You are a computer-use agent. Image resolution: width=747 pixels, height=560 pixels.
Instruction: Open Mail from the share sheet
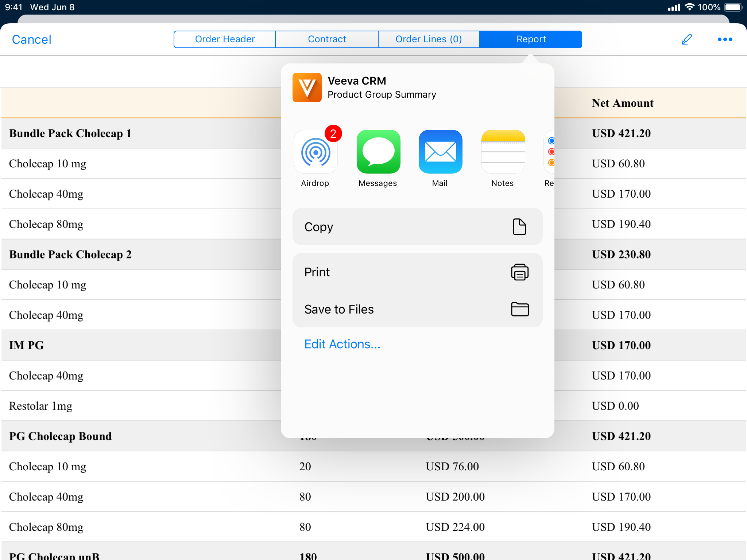point(440,152)
